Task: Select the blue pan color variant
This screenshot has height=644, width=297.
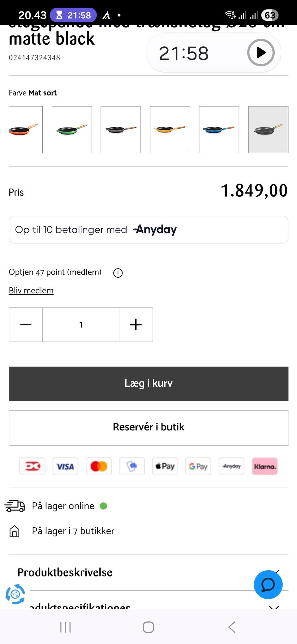Action: (x=219, y=129)
